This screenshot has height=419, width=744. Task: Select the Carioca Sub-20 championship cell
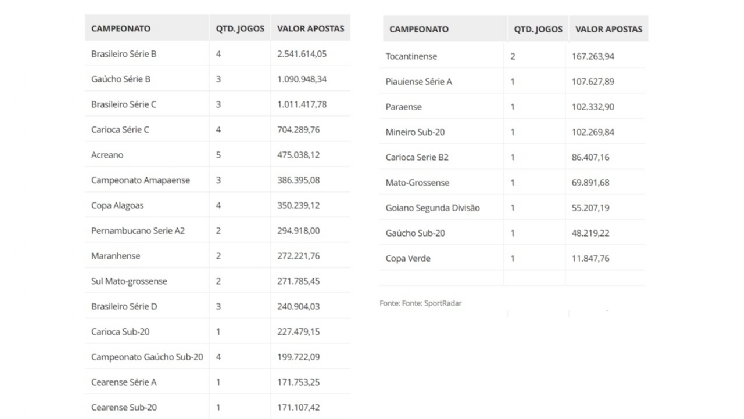pos(120,332)
